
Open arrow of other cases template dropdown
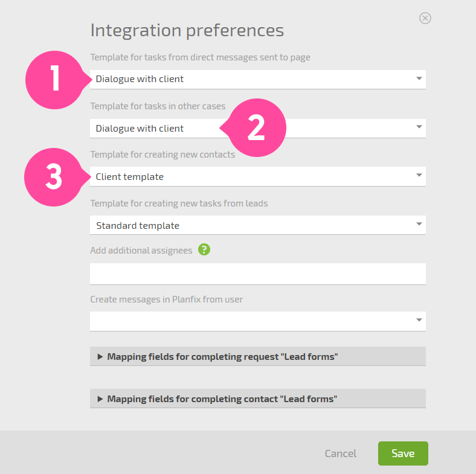pos(419,127)
